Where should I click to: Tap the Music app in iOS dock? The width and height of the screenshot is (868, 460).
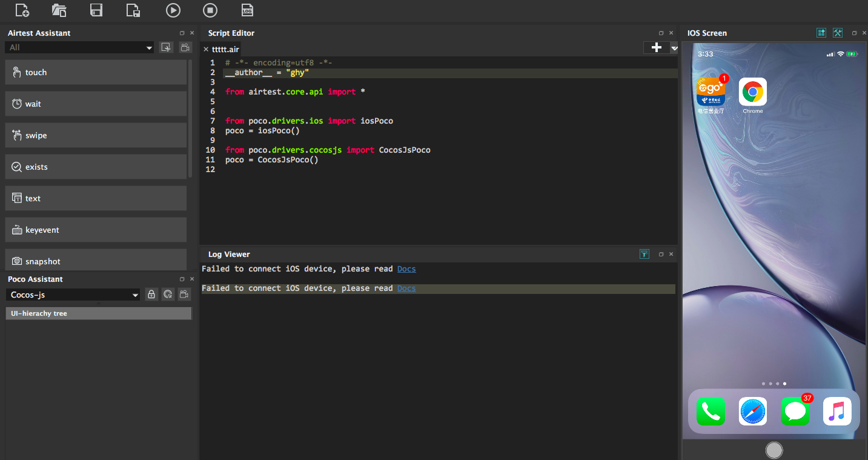point(837,412)
